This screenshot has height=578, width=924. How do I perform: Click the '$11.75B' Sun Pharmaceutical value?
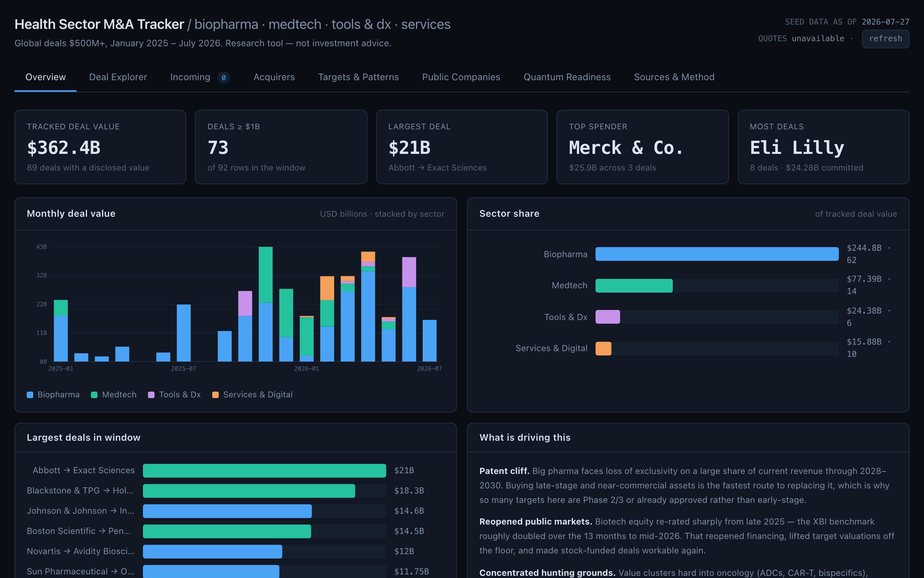[411, 571]
